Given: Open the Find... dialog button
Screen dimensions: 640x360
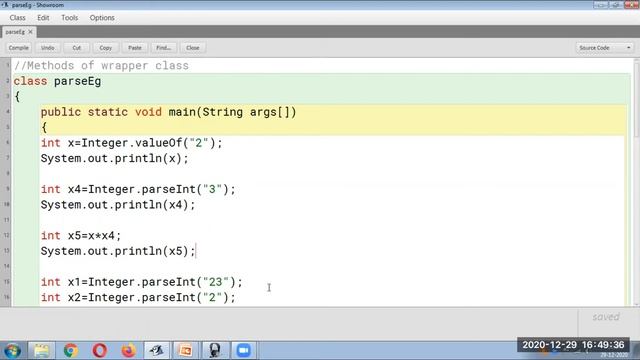Looking at the screenshot, I should [x=163, y=48].
